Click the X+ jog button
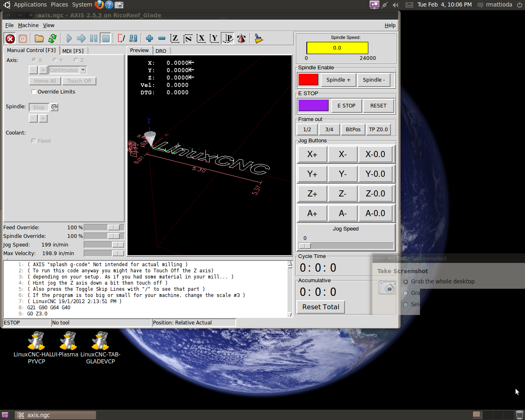This screenshot has height=420, width=525. coord(312,154)
